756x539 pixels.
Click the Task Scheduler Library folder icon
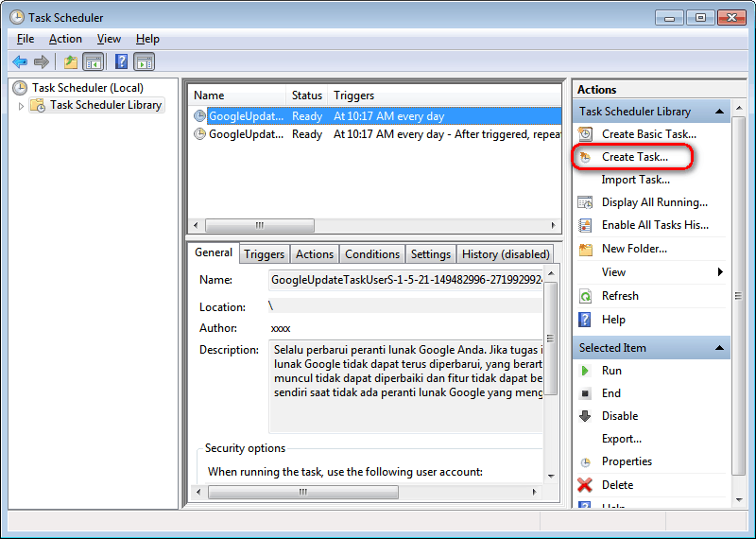tap(38, 105)
